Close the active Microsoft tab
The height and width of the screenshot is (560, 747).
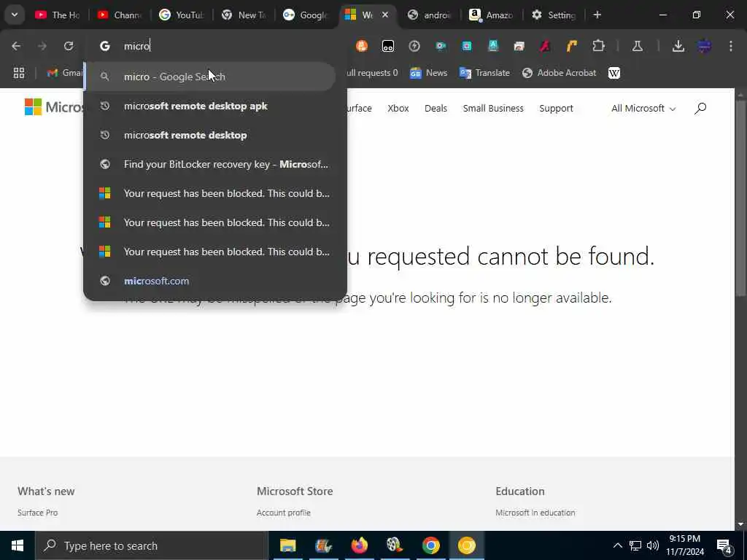(x=385, y=15)
